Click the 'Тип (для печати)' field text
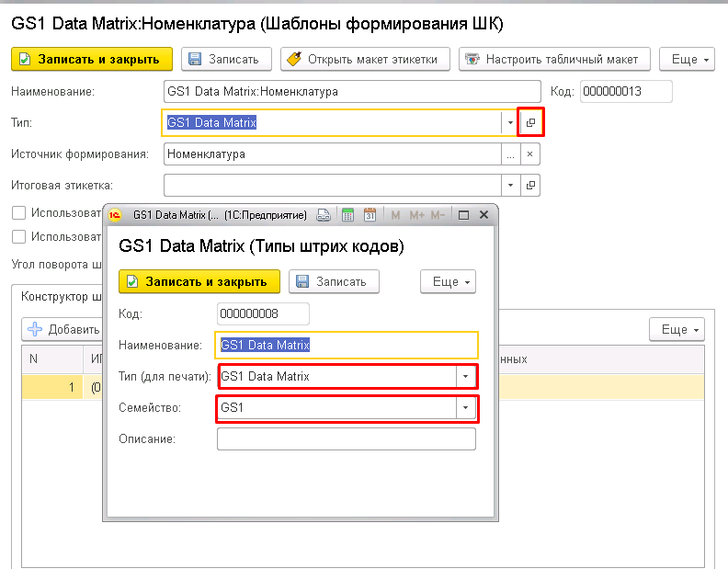 337,376
